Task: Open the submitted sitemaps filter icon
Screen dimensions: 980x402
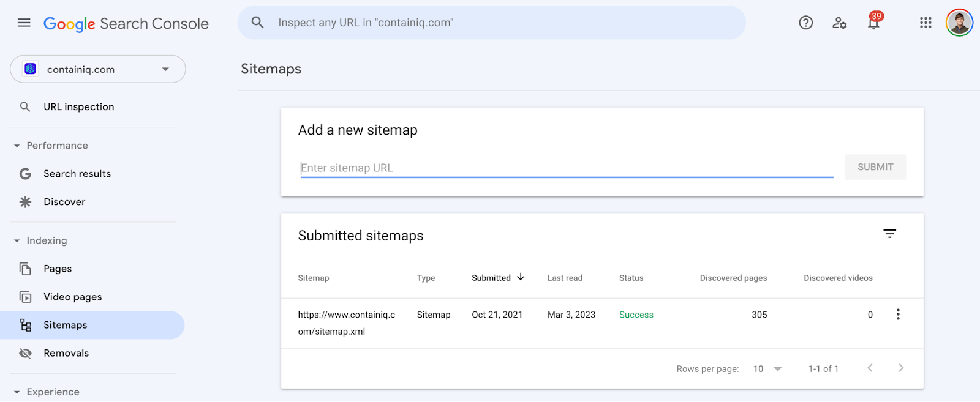Action: [x=890, y=234]
